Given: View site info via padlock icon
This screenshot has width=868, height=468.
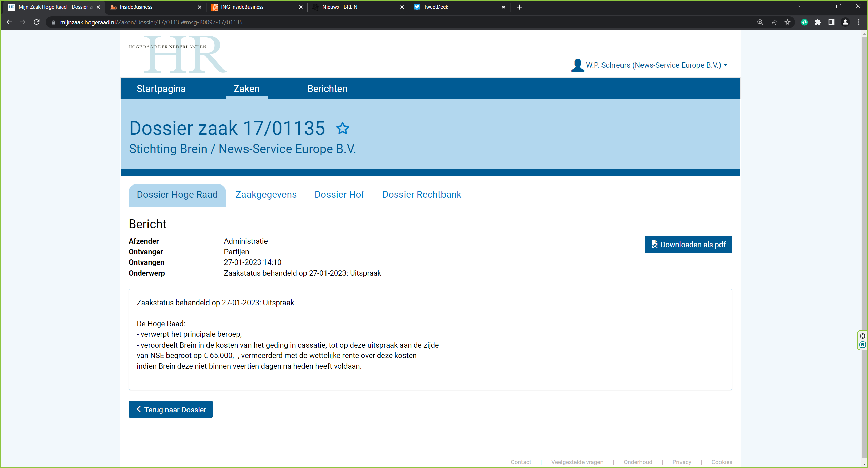Looking at the screenshot, I should tap(53, 22).
